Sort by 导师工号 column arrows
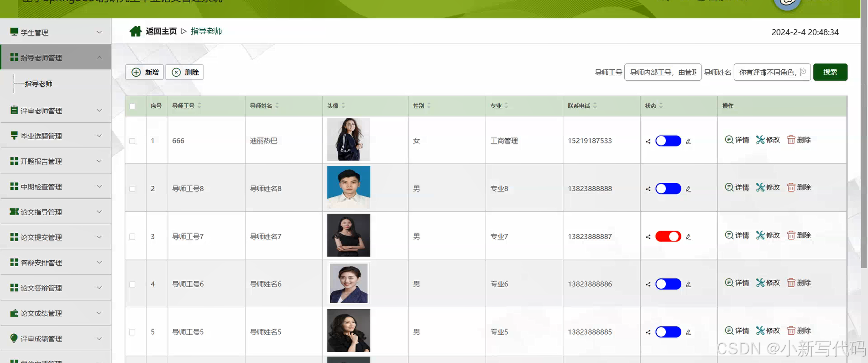The height and width of the screenshot is (363, 868). 199,105
